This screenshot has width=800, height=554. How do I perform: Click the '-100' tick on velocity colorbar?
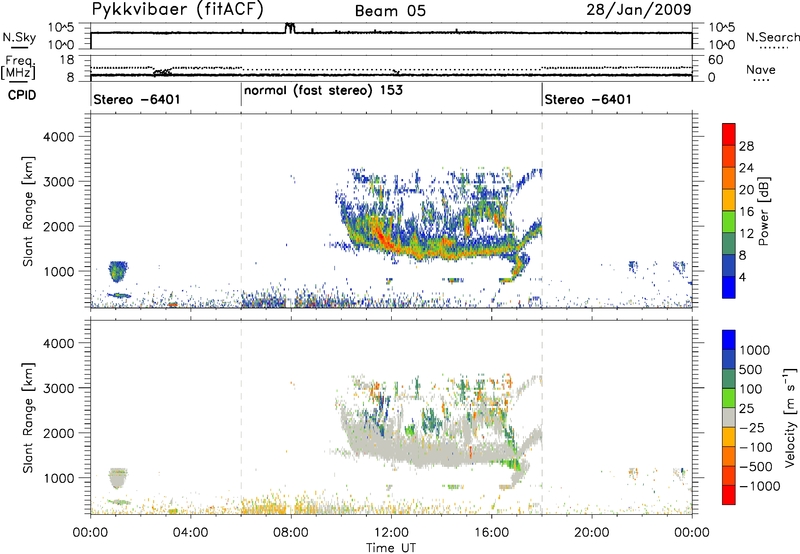(x=755, y=447)
